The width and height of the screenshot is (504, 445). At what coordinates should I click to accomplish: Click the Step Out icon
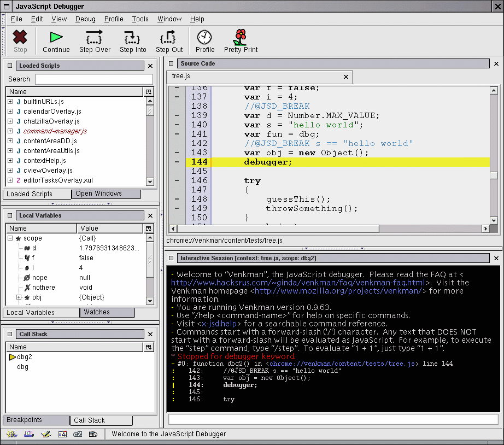[168, 37]
